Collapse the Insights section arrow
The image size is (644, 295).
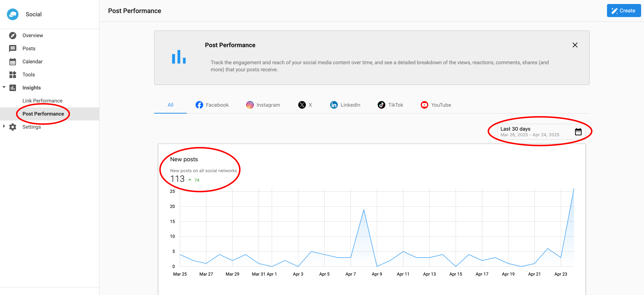(x=4, y=87)
